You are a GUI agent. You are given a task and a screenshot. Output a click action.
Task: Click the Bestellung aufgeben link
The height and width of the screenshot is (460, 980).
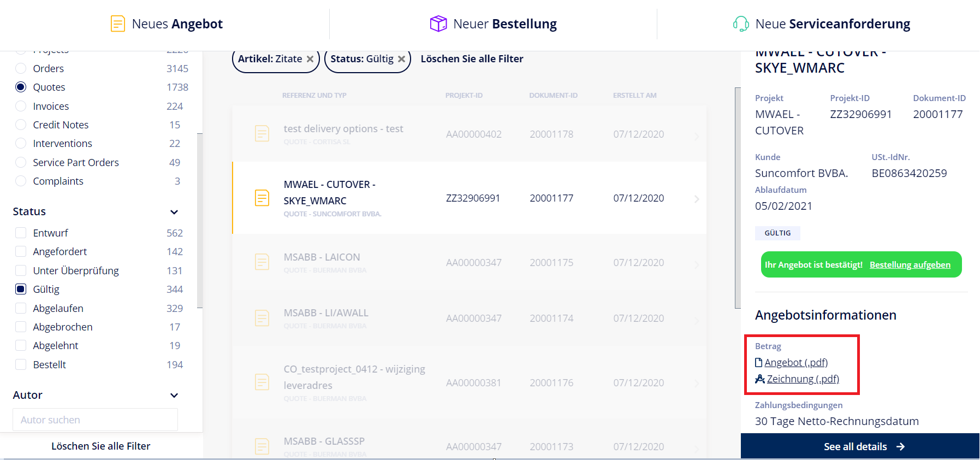[x=910, y=265]
